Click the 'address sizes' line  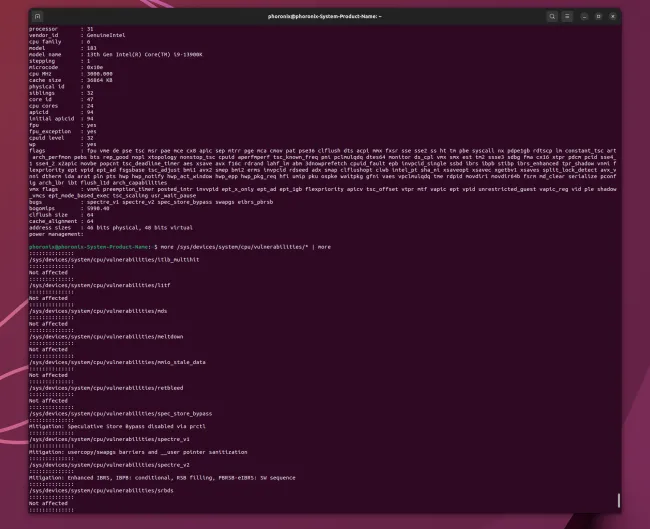(111, 228)
